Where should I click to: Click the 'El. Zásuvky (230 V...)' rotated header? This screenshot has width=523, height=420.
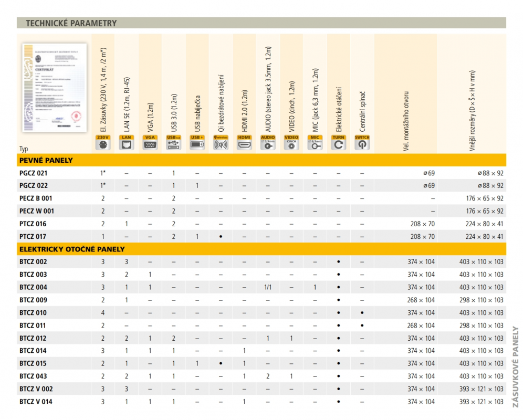pos(103,89)
